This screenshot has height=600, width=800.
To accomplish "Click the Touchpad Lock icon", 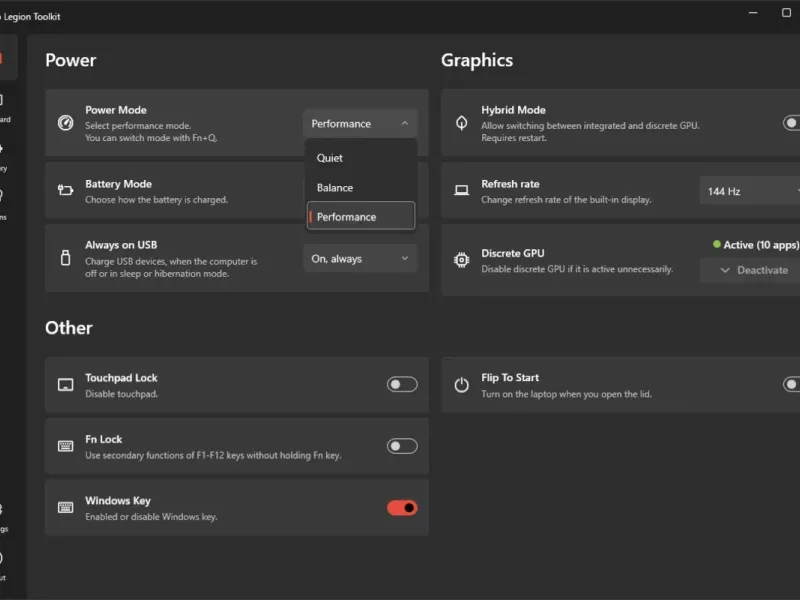I will tap(66, 385).
